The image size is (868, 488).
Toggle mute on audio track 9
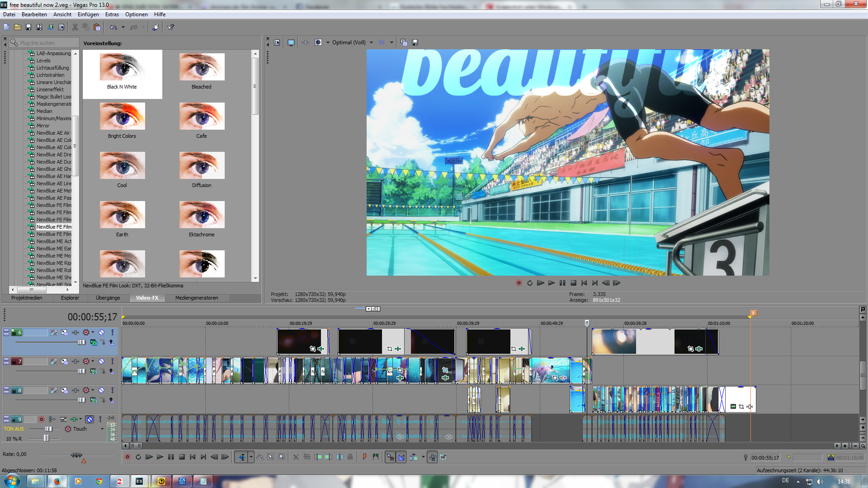[x=90, y=419]
